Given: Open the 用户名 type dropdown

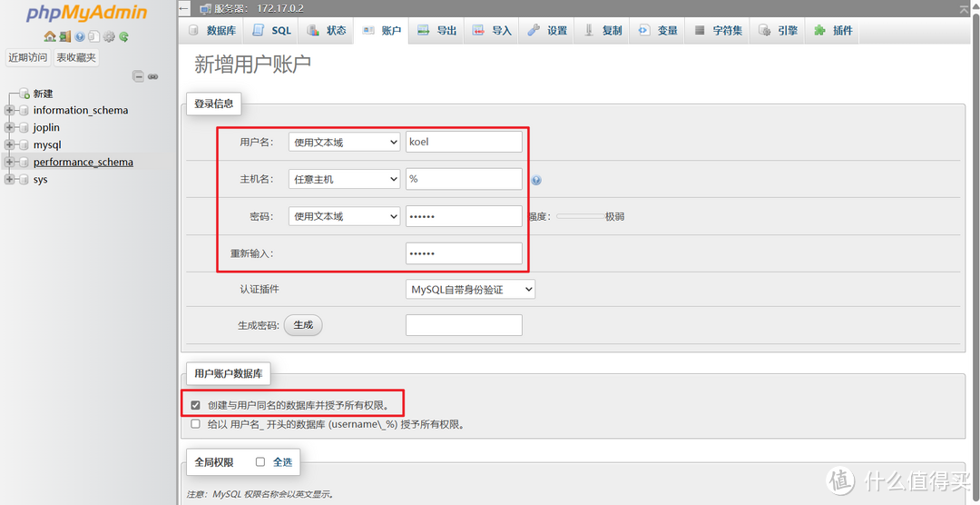Looking at the screenshot, I should click(344, 142).
